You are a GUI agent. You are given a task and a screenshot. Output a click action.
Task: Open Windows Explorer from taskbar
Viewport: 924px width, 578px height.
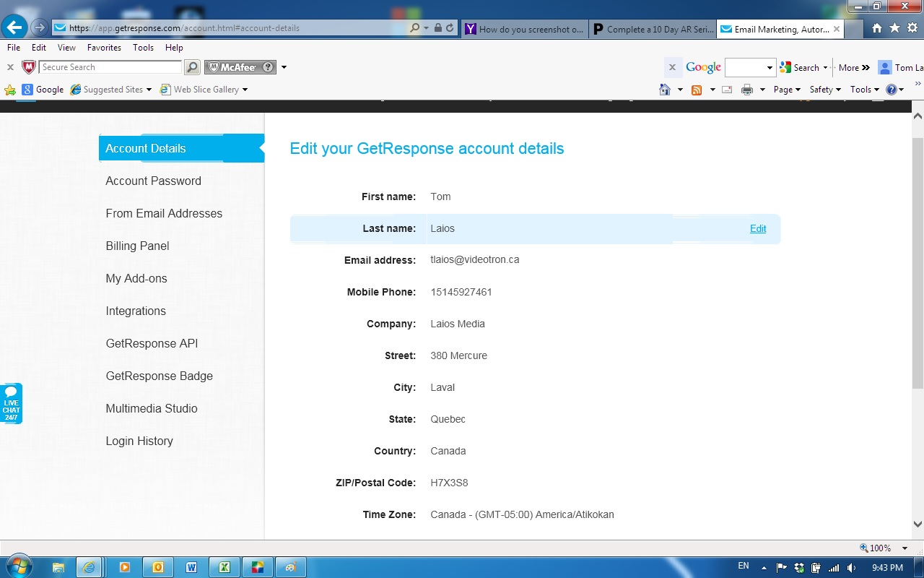[x=58, y=567]
